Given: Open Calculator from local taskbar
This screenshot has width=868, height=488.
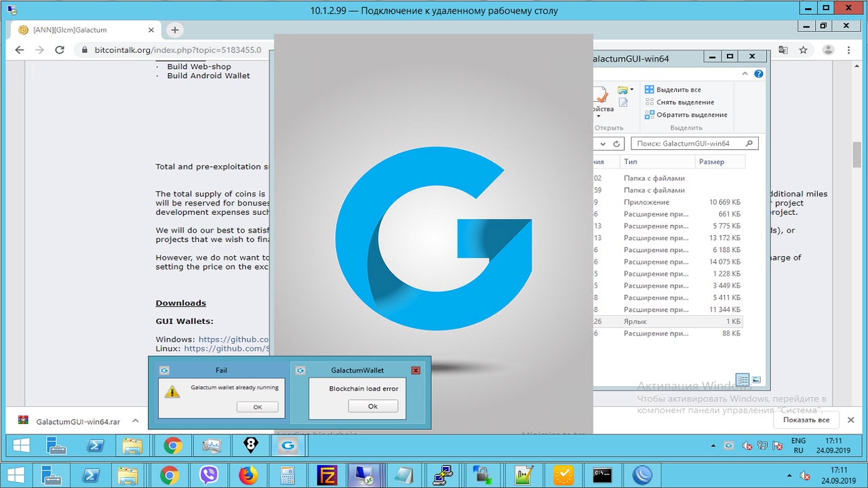Looking at the screenshot, I should coord(288,475).
